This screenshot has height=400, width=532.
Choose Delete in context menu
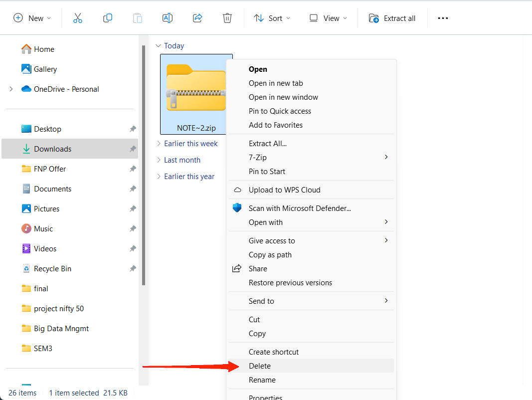point(311,366)
